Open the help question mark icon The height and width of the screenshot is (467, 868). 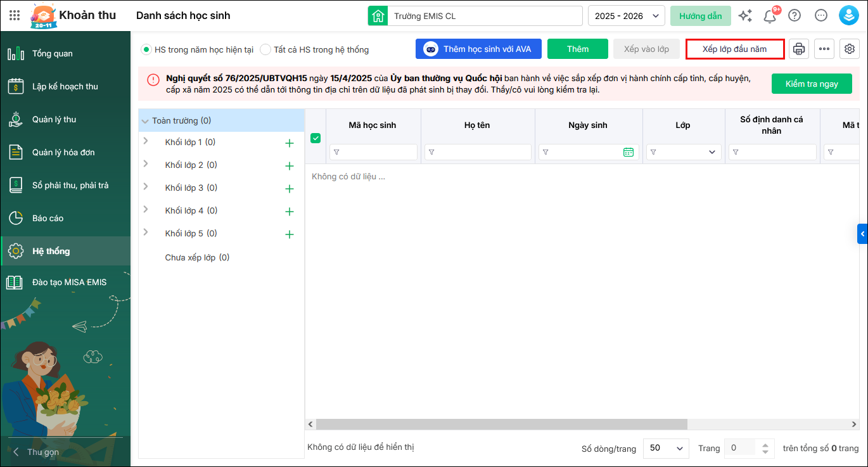795,16
